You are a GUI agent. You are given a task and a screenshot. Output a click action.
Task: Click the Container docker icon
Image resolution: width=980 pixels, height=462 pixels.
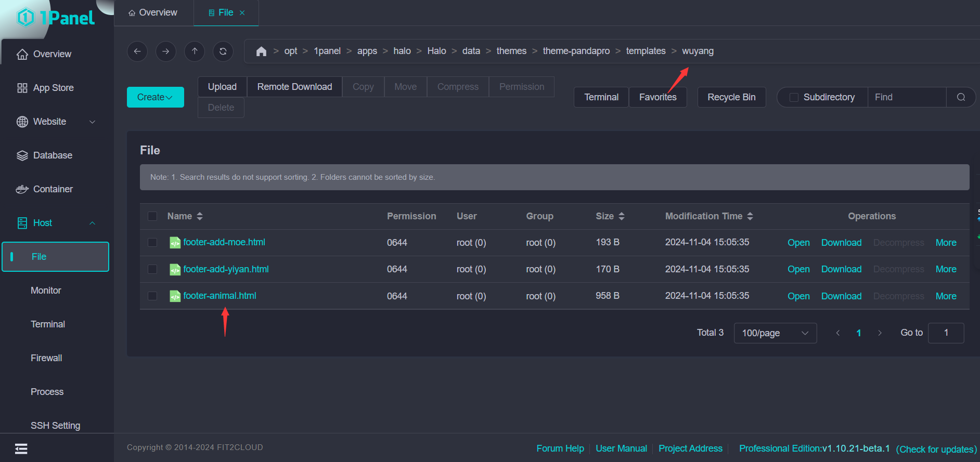22,189
